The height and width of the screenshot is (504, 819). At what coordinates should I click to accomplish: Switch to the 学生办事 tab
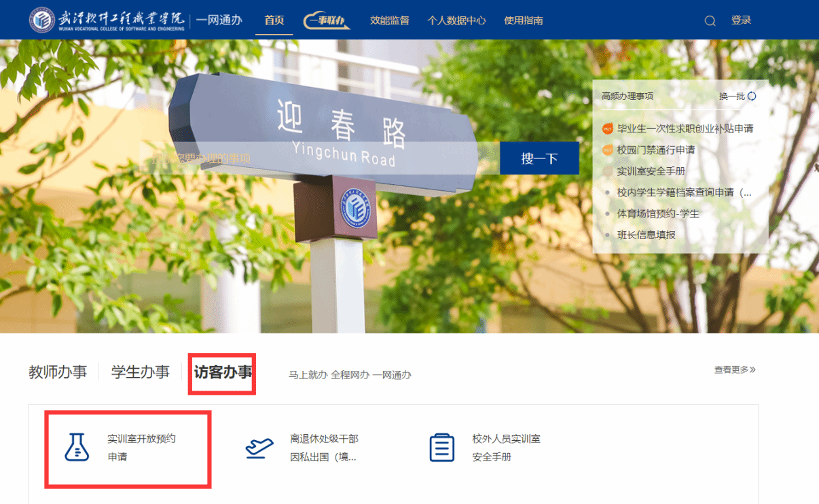(x=140, y=372)
